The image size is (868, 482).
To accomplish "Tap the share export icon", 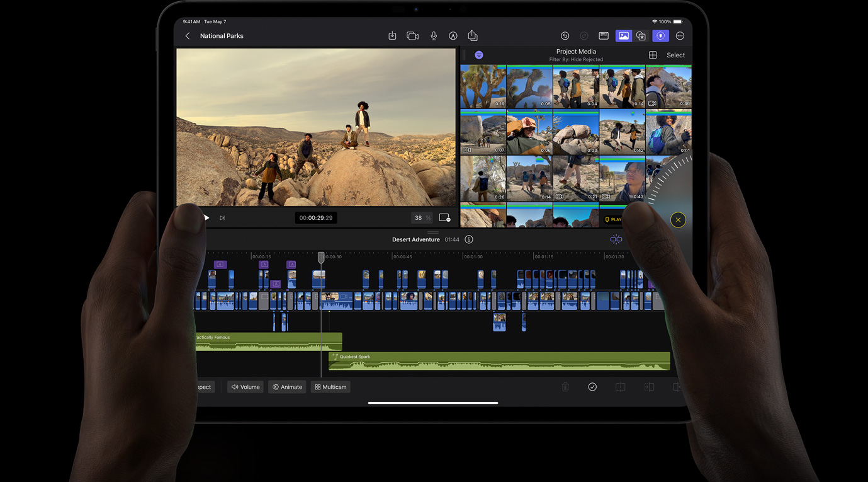I will (472, 35).
